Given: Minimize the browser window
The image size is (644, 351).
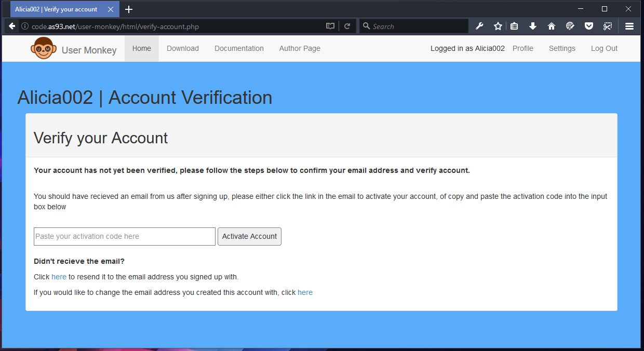Looking at the screenshot, I should [581, 9].
